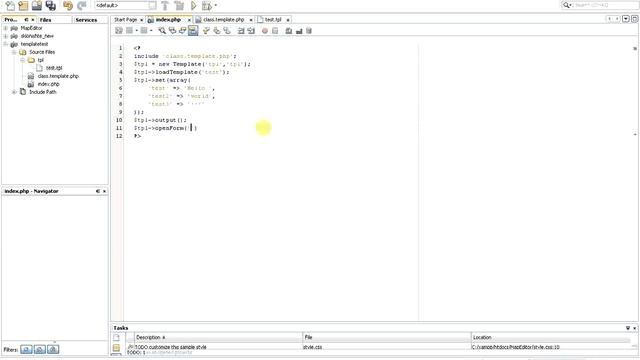Expand the Include Path node
This screenshot has height=360, width=640.
pyautogui.click(x=14, y=92)
